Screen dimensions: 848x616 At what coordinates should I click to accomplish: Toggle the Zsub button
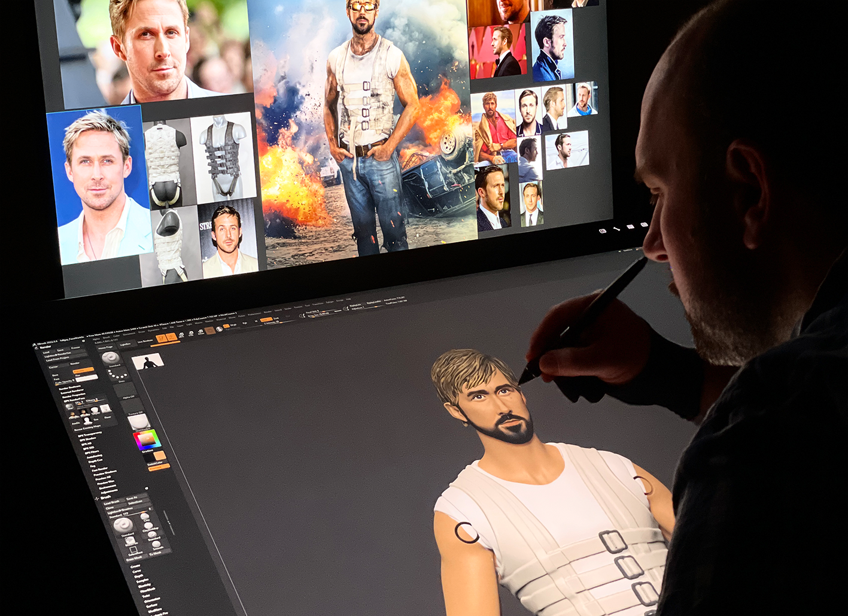[276, 318]
